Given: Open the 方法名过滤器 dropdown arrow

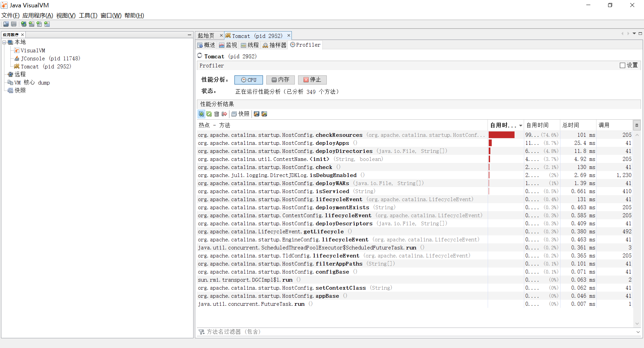Looking at the screenshot, I should pyautogui.click(x=638, y=332).
